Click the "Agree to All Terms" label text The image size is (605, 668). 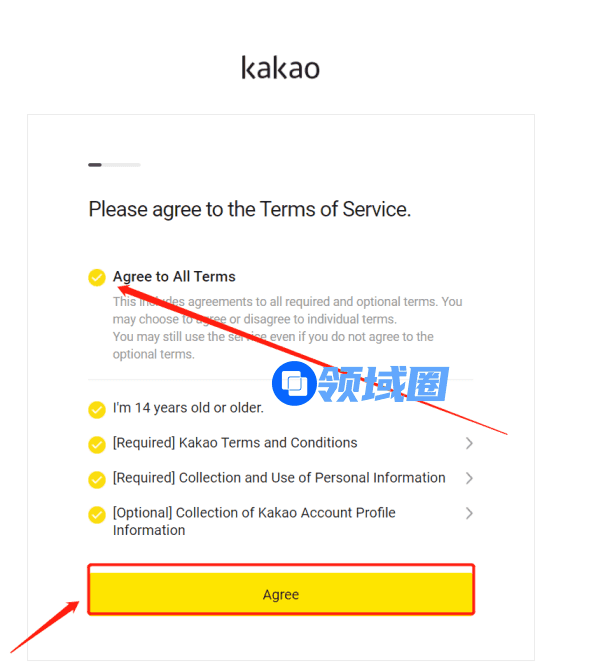pyautogui.click(x=174, y=276)
